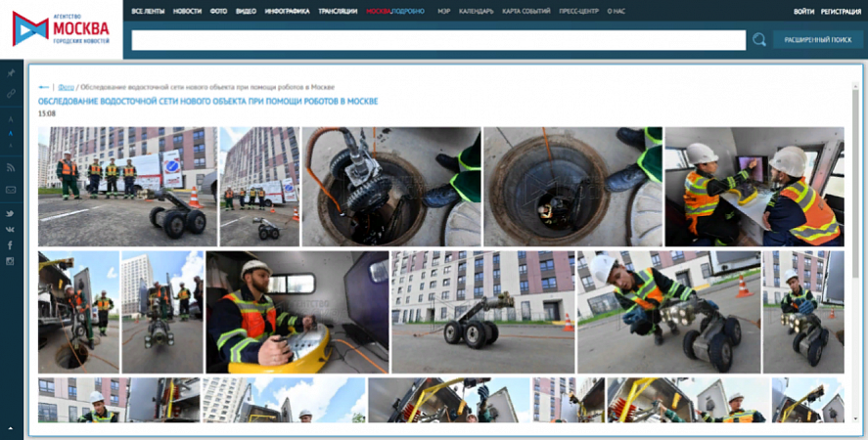This screenshot has width=868, height=440.
Task: Open the photo of open manhole beside truck
Action: point(78,312)
